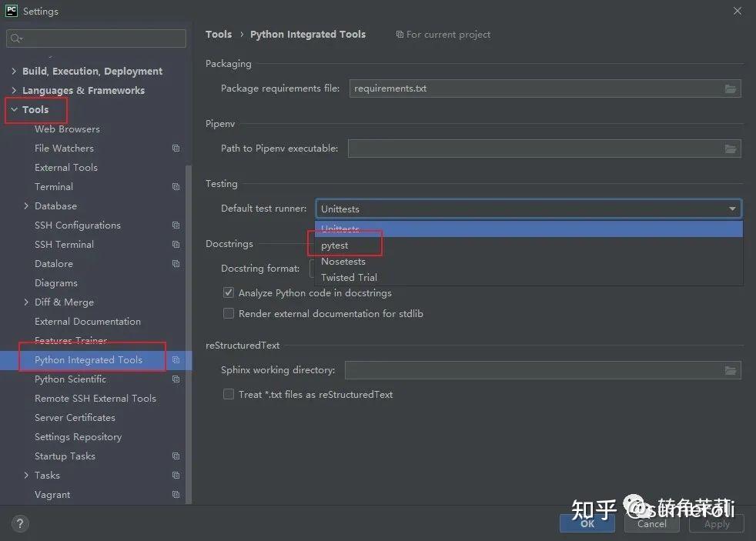The image size is (756, 541).
Task: Open Settings Repository page
Action: (78, 437)
